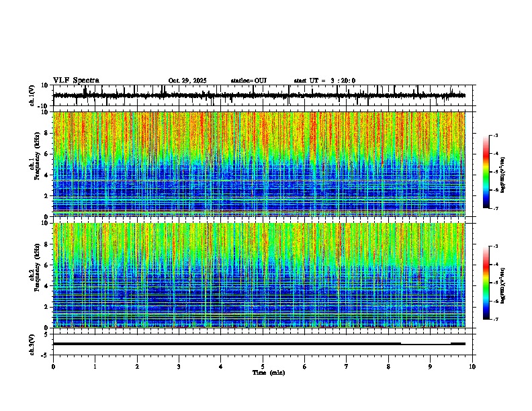
Task: Click the time axis tick label '3'
Action: pos(179,367)
